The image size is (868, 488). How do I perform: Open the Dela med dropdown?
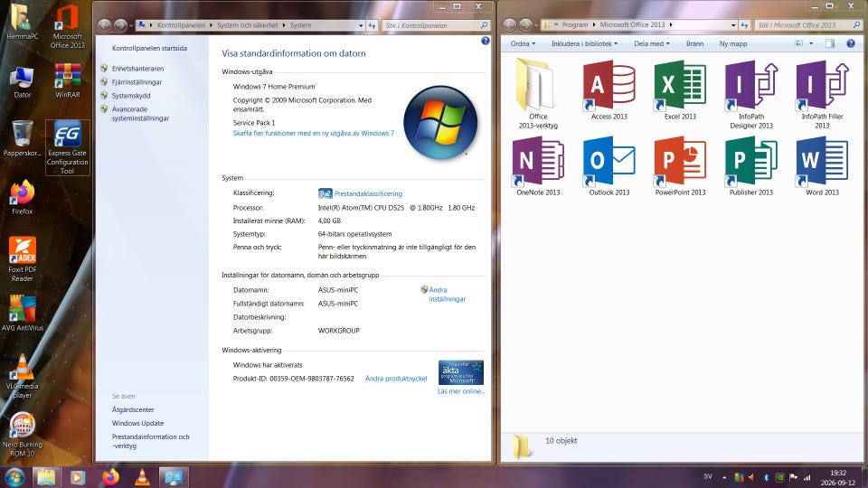[652, 43]
